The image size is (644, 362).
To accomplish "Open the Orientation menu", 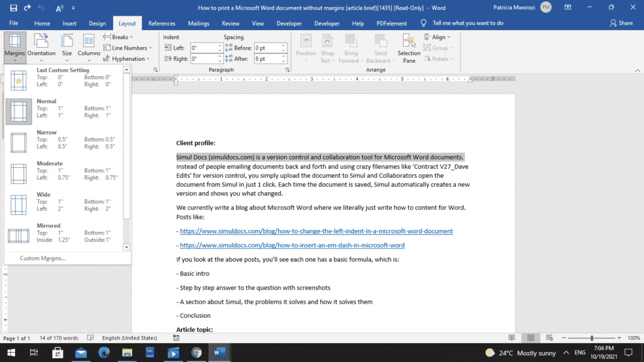I will click(42, 47).
